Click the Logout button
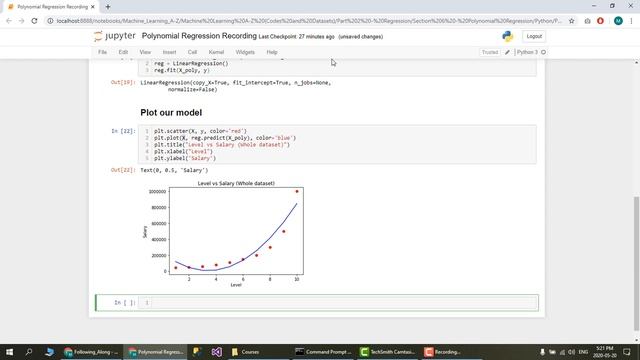This screenshot has height=360, width=640. pos(534,36)
